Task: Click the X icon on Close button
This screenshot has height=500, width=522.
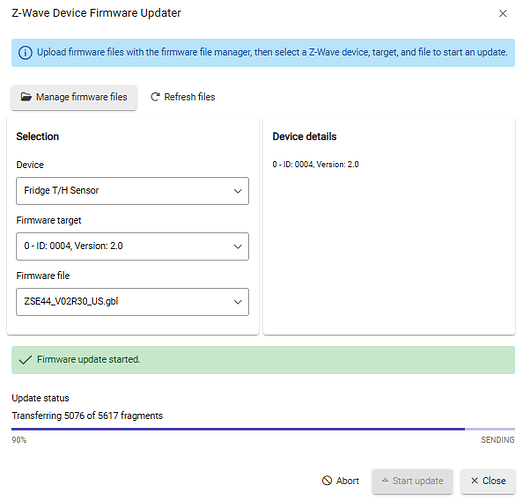Action: tap(474, 481)
